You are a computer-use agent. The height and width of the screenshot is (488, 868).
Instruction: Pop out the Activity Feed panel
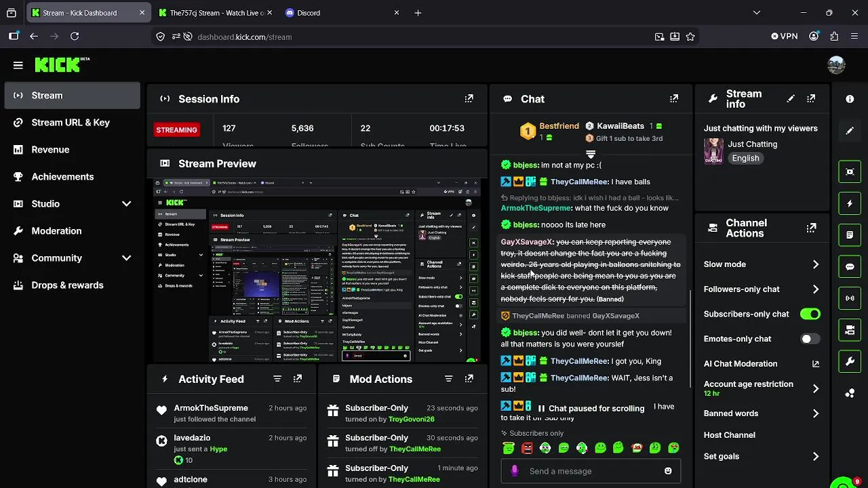pos(298,379)
